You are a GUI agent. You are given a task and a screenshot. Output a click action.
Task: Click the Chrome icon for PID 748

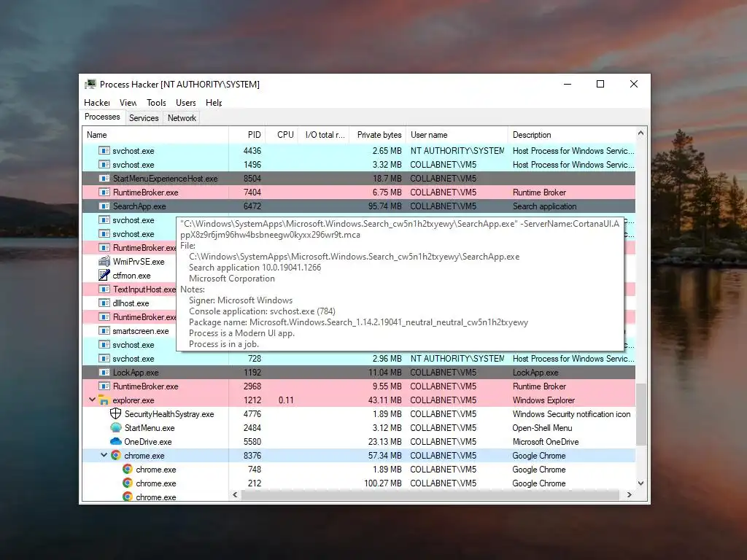click(127, 469)
